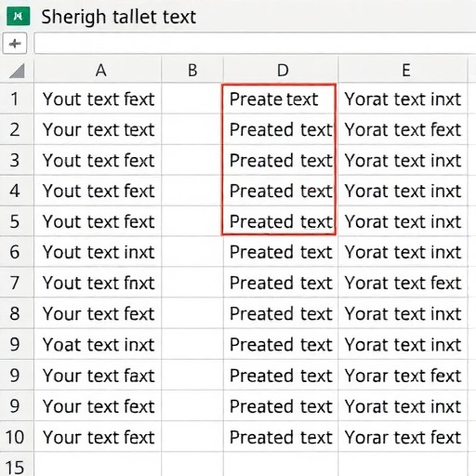Viewport: 476px width, 476px height.
Task: Click cell D1 containing Preate text
Action: tap(279, 99)
